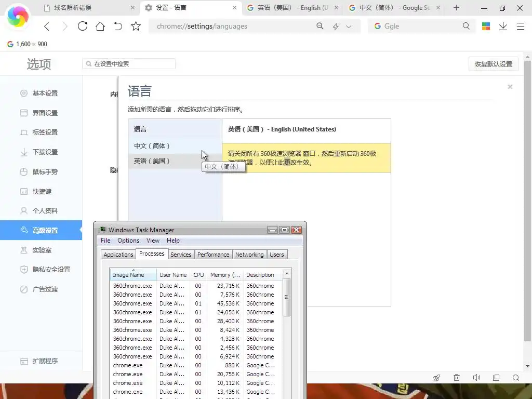
Task: Switch to 中文（简体）Google tab
Action: click(x=394, y=7)
